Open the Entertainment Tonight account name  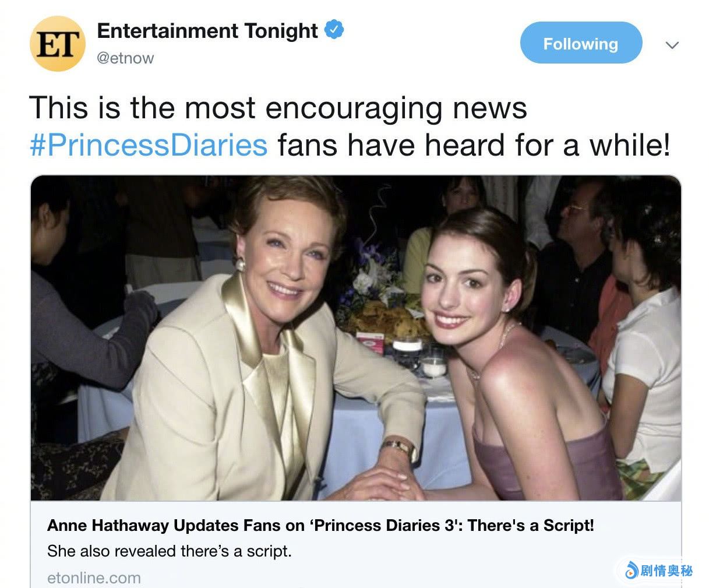click(207, 31)
